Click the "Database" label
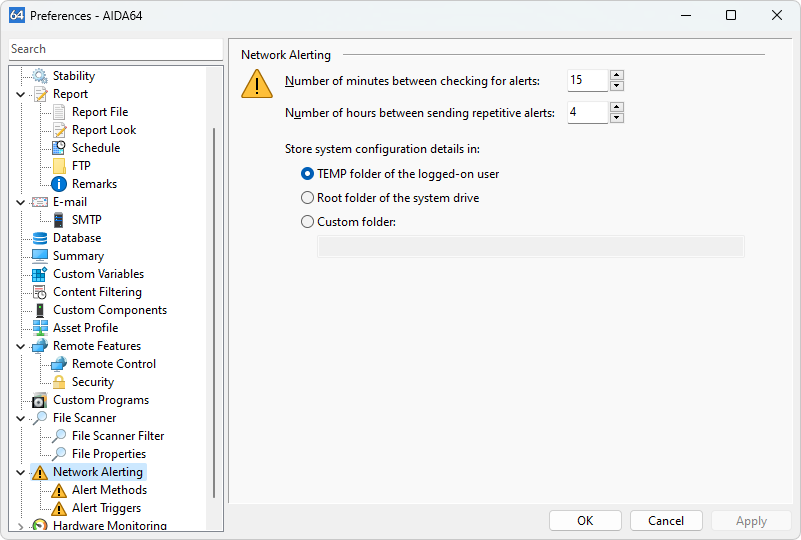This screenshot has width=801, height=540. 77,238
